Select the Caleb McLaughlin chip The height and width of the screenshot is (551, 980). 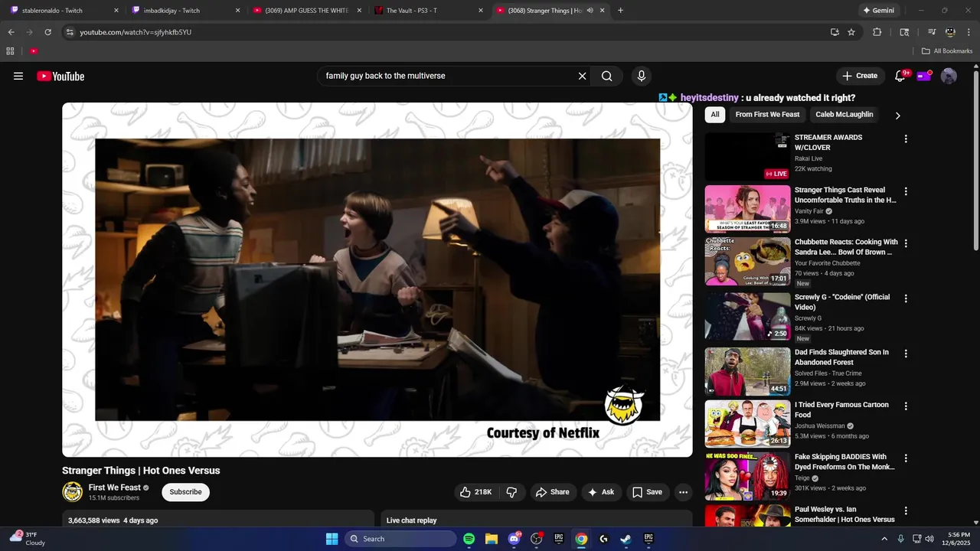[x=844, y=115]
